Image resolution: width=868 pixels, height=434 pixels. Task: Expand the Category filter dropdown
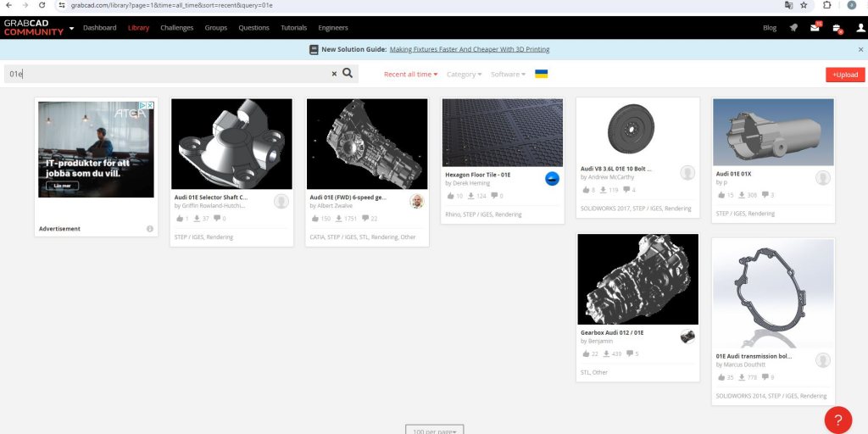coord(464,75)
